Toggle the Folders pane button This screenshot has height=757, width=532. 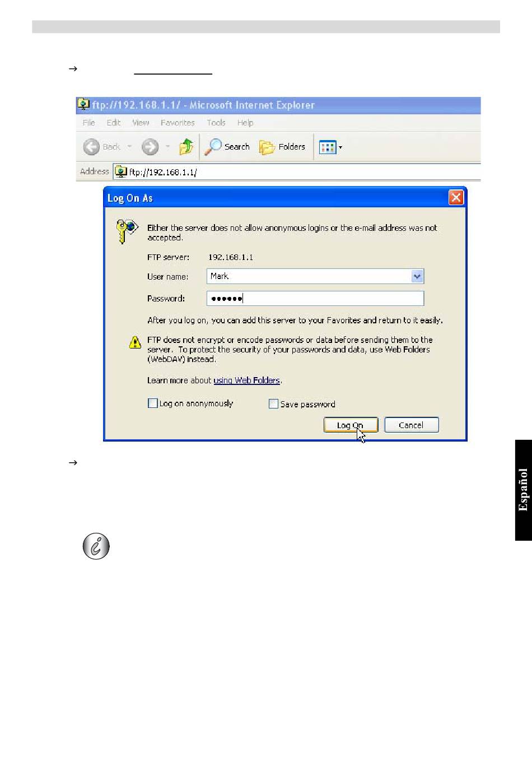coord(282,147)
